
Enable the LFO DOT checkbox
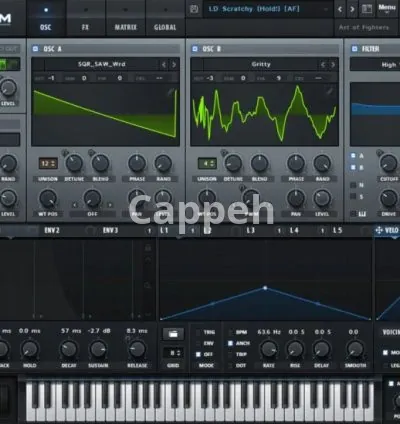click(x=230, y=365)
